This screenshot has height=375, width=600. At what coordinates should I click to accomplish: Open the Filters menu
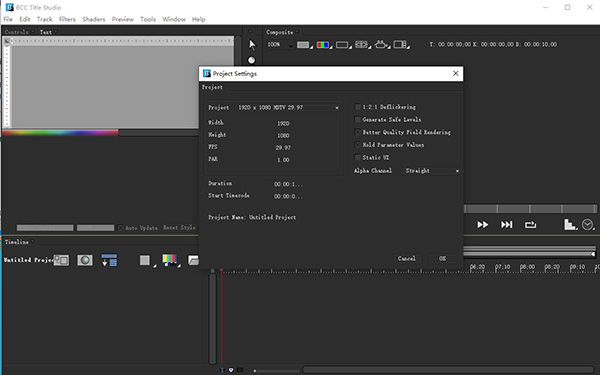67,19
